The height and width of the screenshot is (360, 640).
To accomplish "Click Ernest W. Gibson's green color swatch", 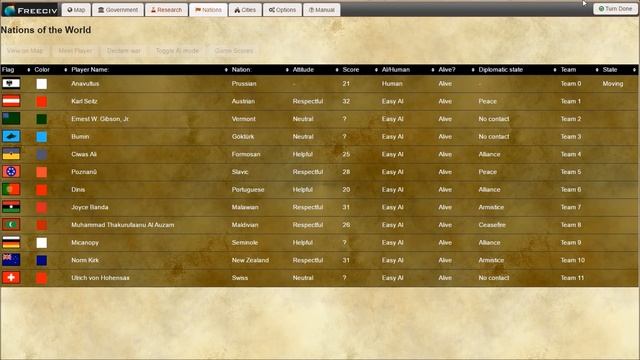I will 42,119.
